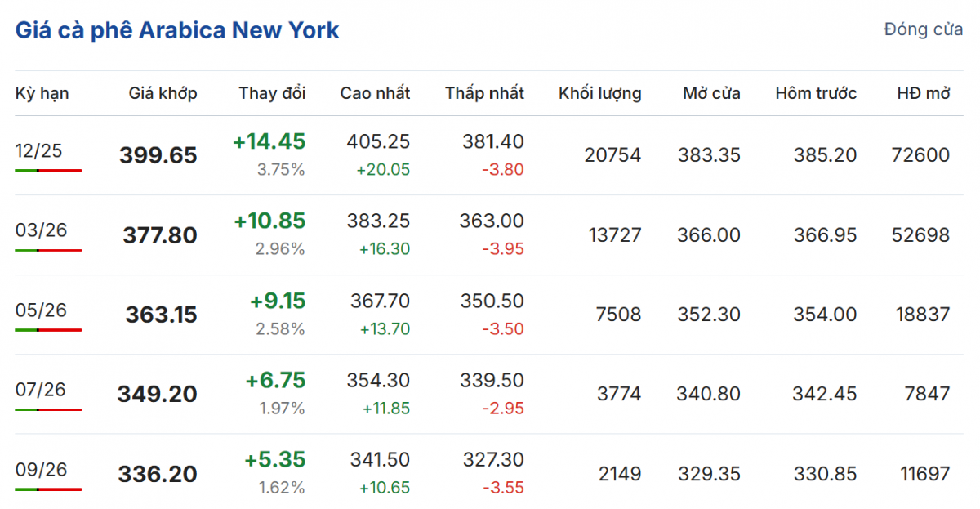
Task: Open the 03/26 contract term
Action: (41, 230)
